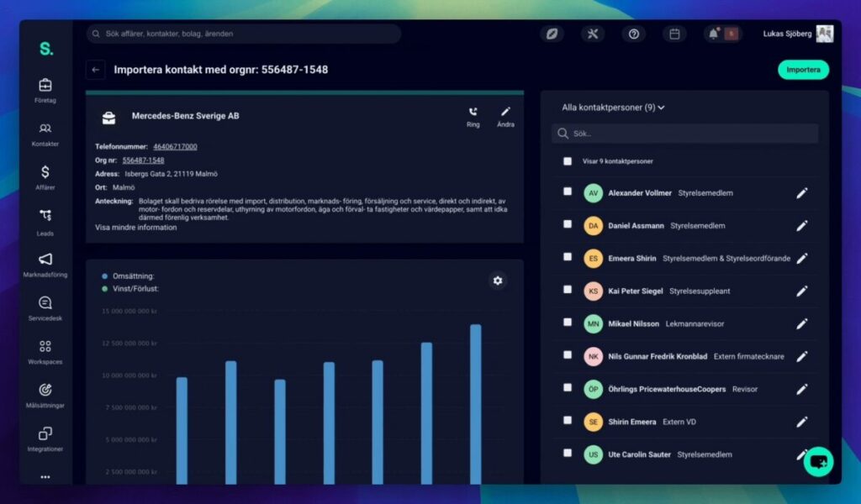
Task: Click the back arrow button
Action: pyautogui.click(x=96, y=71)
